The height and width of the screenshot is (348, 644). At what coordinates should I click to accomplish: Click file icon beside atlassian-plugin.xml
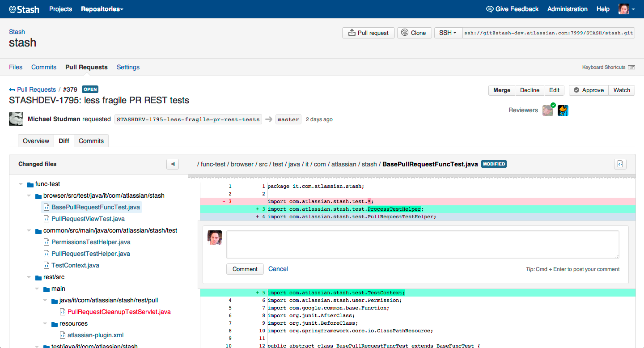click(x=62, y=335)
